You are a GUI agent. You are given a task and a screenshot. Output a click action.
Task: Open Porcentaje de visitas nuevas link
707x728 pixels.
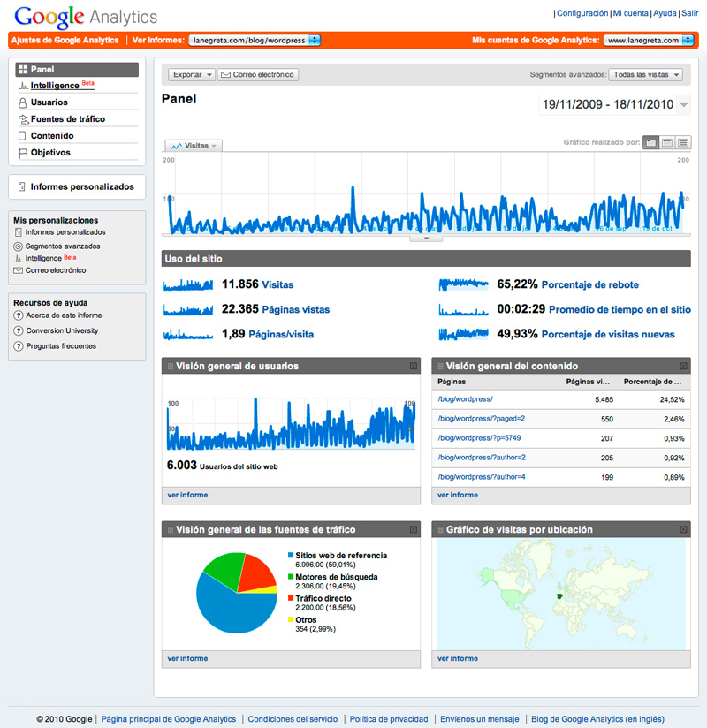click(x=608, y=335)
